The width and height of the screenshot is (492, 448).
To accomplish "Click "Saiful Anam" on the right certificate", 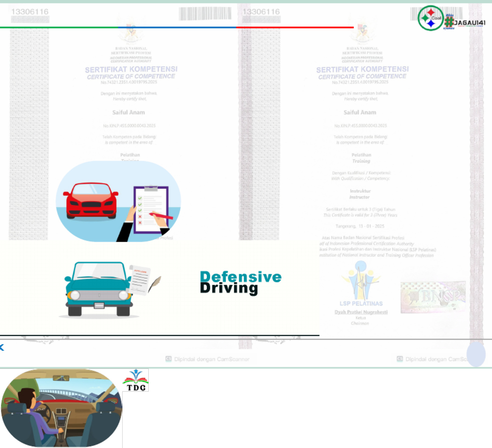I will [x=360, y=112].
